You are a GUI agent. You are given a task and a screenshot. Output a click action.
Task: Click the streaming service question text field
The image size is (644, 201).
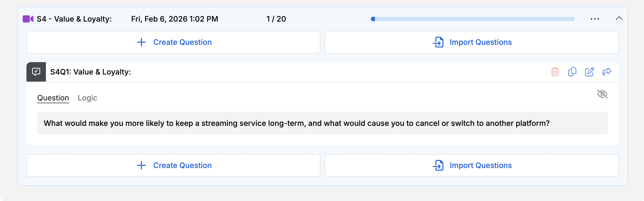pos(322,123)
